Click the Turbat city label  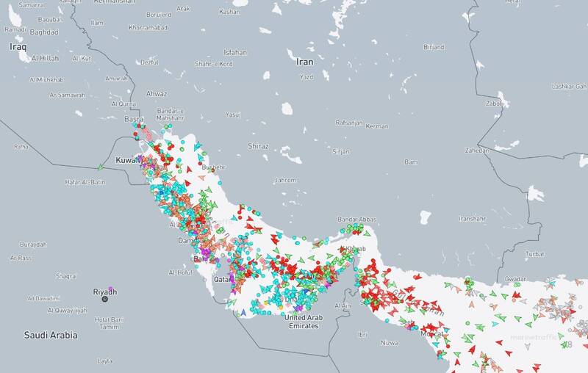point(534,253)
